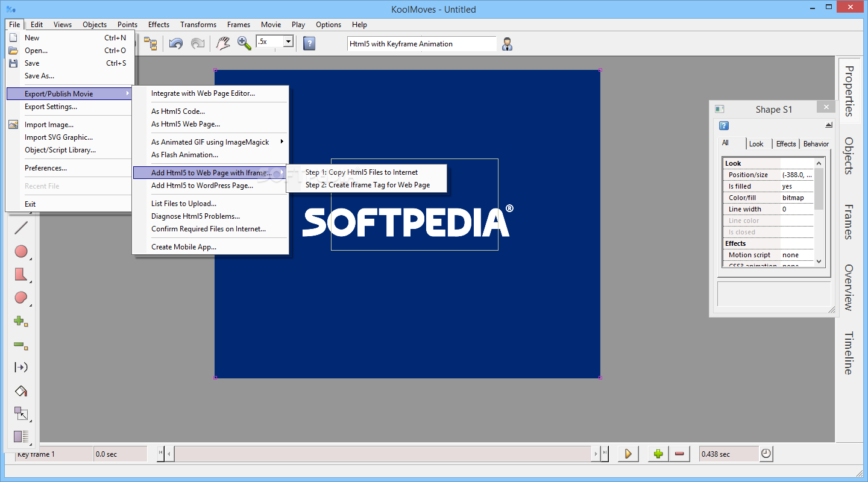This screenshot has width=868, height=482.
Task: Choose the green minus delete-points tool
Action: point(21,345)
